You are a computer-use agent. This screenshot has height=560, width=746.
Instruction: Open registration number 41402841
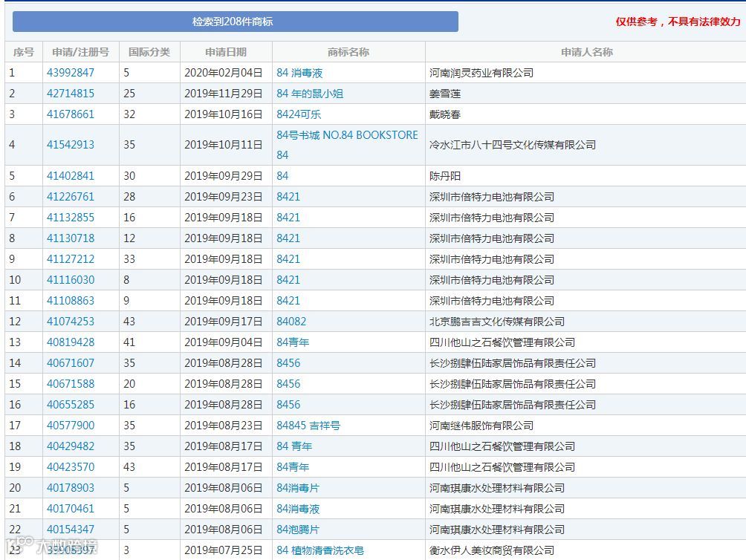click(71, 176)
